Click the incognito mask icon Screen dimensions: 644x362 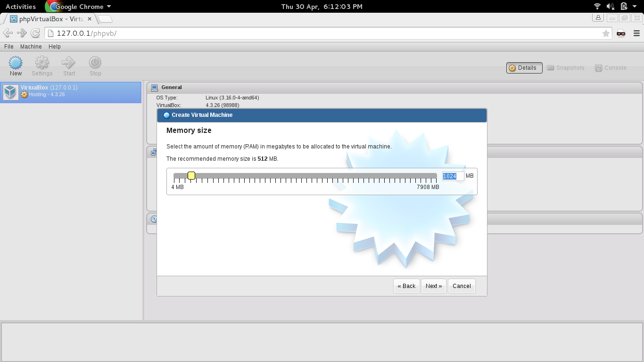point(621,33)
